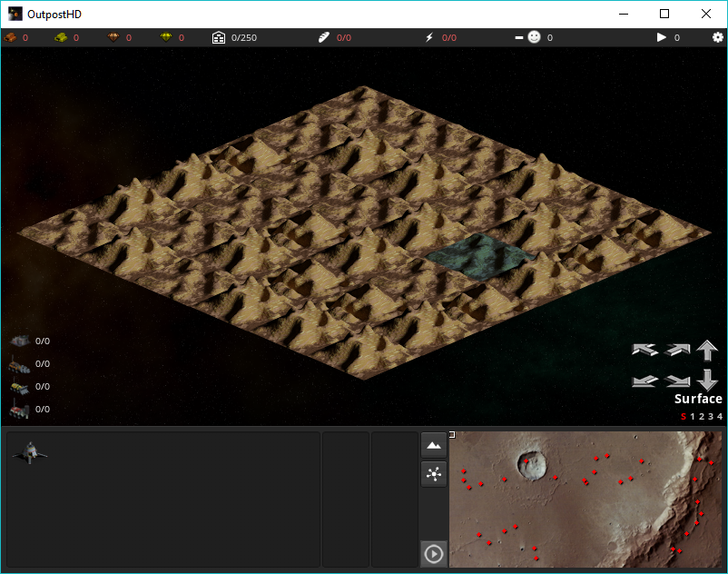Click the crater on the minimap
This screenshot has height=574, width=728.
[x=533, y=466]
